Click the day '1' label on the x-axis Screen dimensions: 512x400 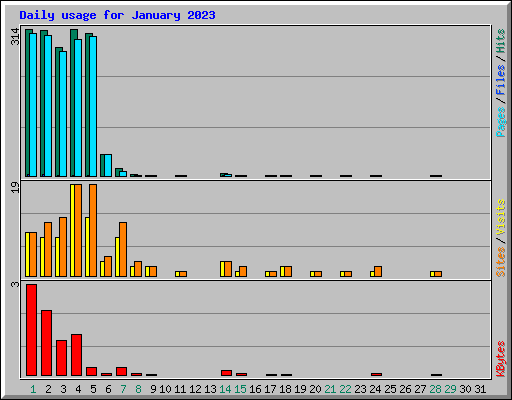33,389
